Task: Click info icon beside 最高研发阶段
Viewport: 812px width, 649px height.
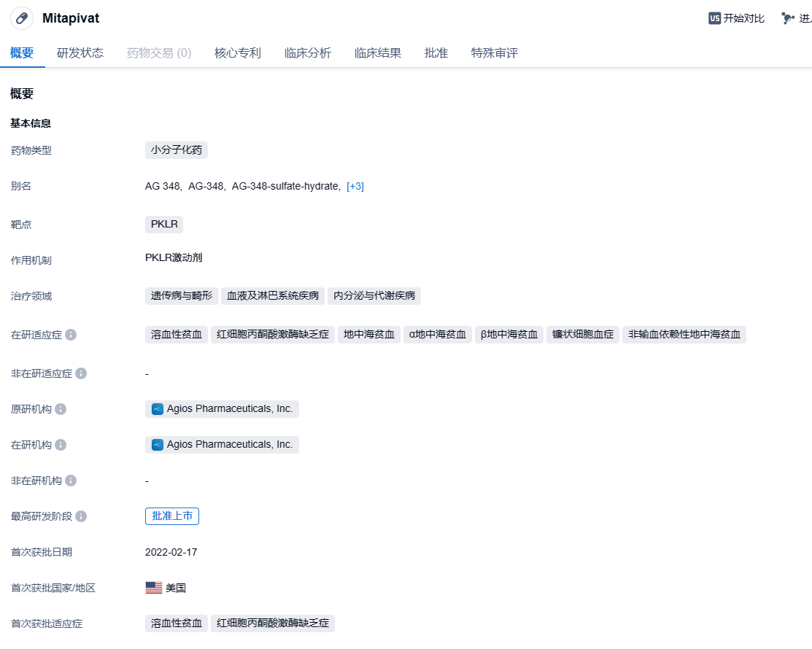Action: point(81,516)
